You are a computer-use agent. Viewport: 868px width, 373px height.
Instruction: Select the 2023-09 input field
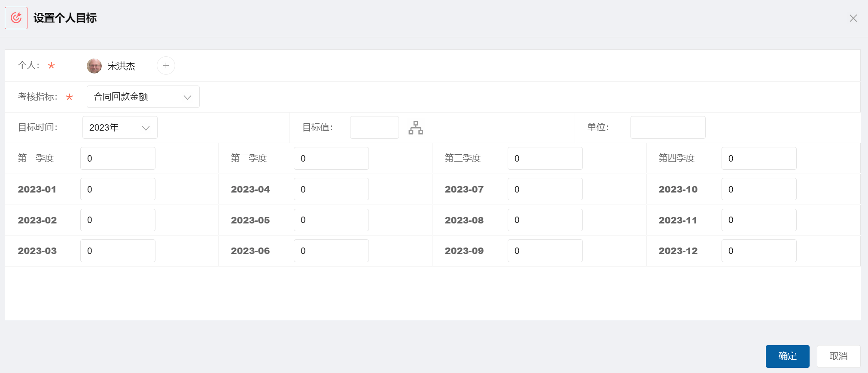click(x=545, y=251)
